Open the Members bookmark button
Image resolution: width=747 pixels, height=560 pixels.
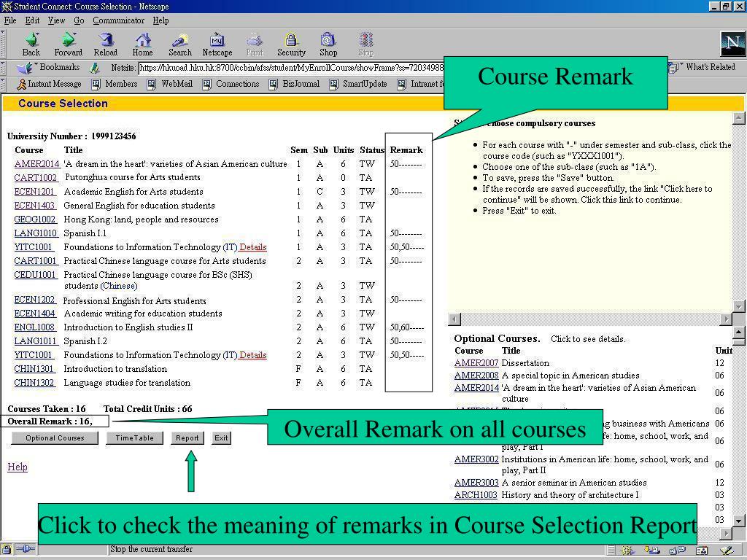point(115,85)
